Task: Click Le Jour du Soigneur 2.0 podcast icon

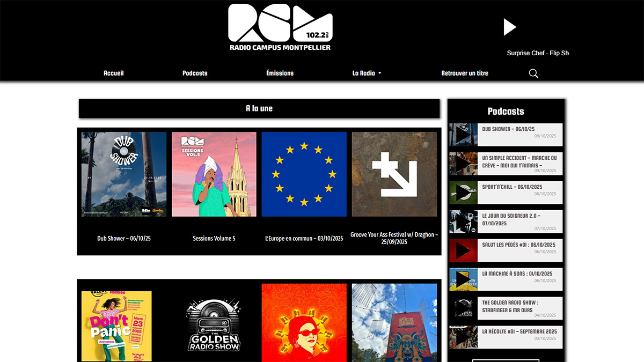Action: point(463,221)
